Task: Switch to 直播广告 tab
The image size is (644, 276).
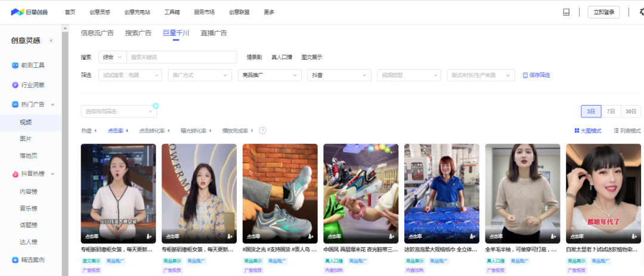Action: (214, 33)
